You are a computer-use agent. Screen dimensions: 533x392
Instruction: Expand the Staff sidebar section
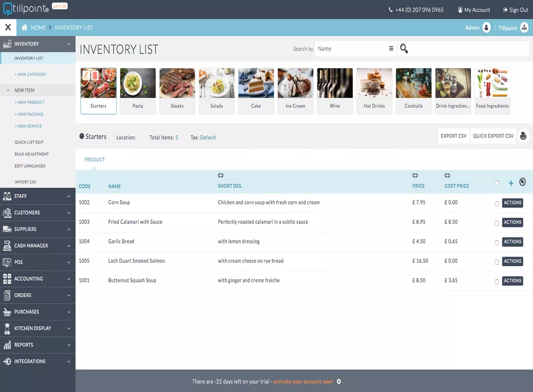[x=38, y=196]
